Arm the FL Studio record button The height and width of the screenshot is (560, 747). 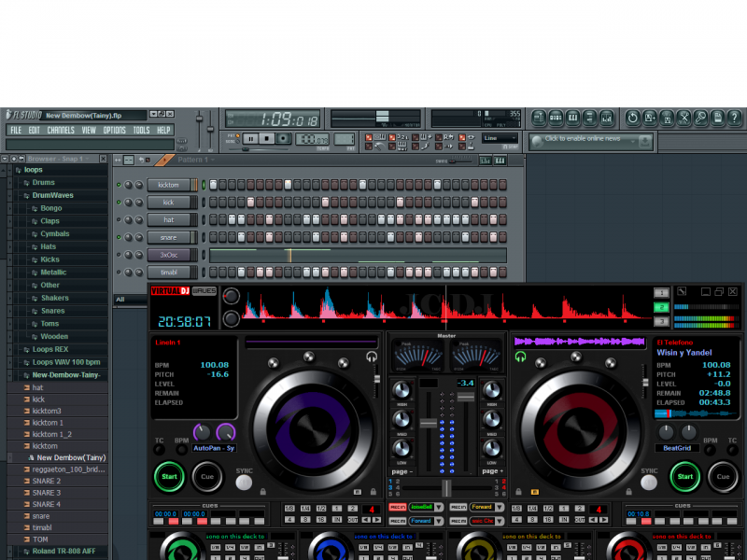284,138
